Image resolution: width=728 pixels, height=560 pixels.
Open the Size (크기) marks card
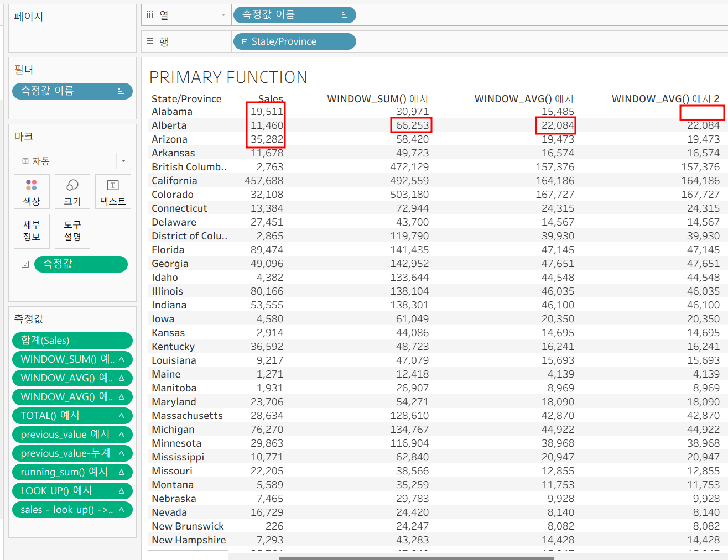(72, 191)
